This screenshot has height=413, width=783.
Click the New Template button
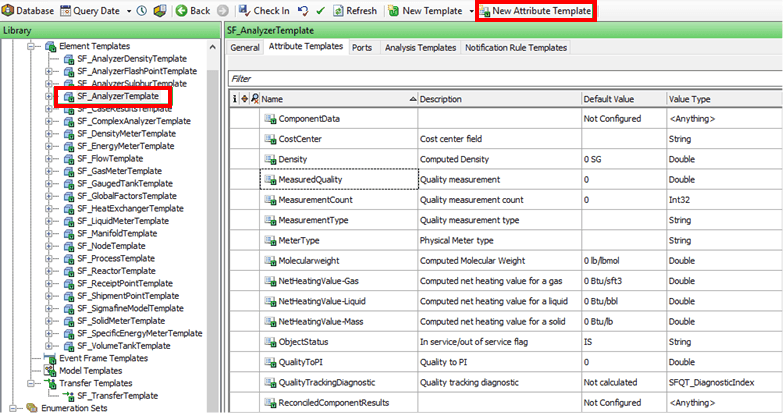425,10
